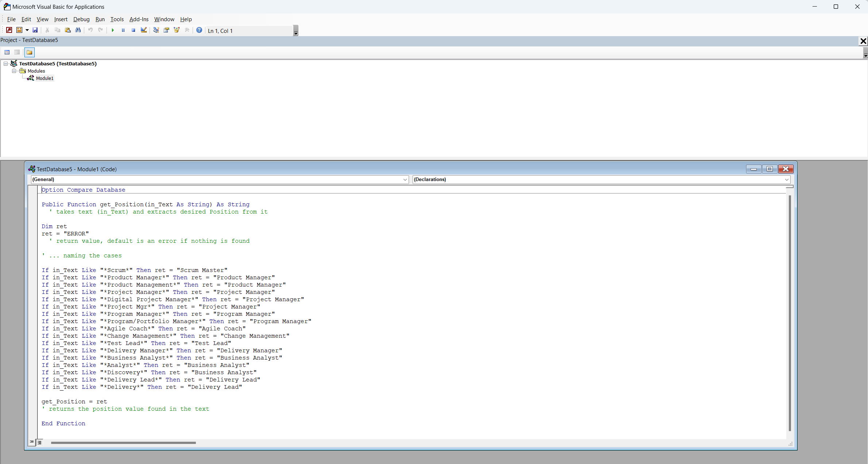Open the Insert Module dropdown arrow
The height and width of the screenshot is (464, 868).
pyautogui.click(x=27, y=30)
